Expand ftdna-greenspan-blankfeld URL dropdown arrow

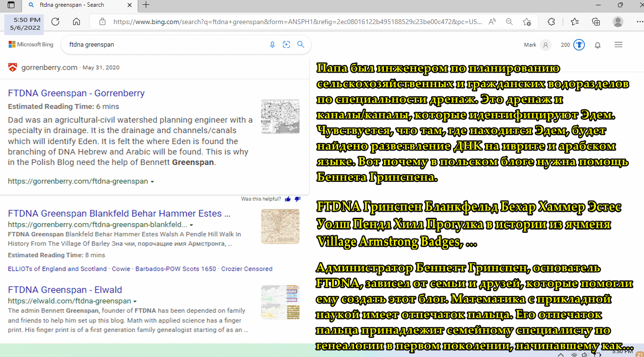point(191,225)
